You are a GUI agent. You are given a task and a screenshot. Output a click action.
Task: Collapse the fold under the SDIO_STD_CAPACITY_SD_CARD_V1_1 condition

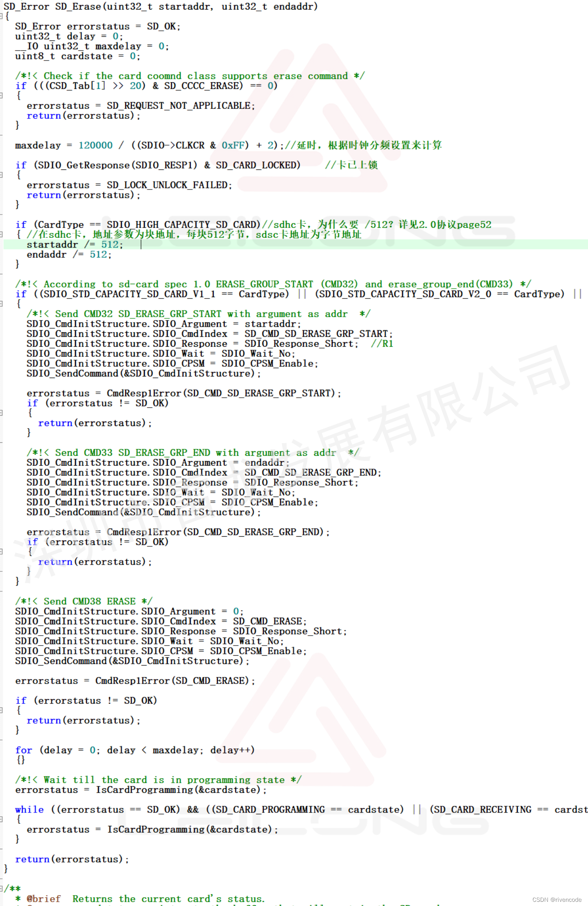(2, 304)
